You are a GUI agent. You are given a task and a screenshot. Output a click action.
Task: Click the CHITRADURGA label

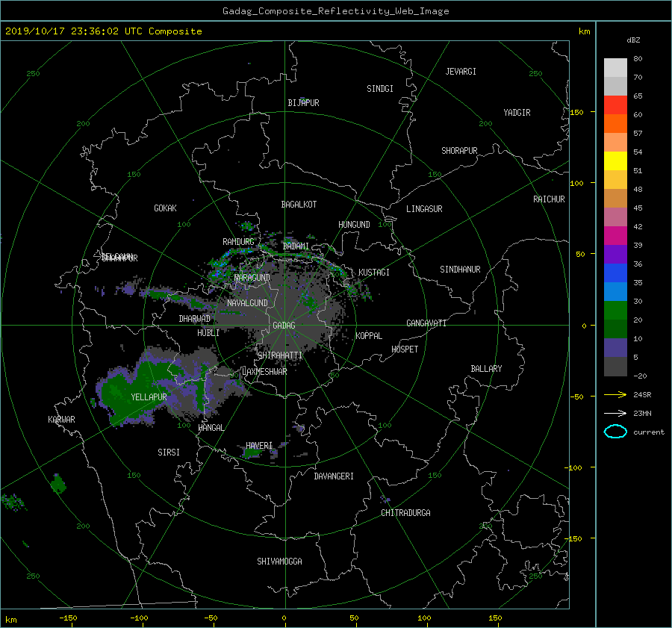pyautogui.click(x=406, y=513)
